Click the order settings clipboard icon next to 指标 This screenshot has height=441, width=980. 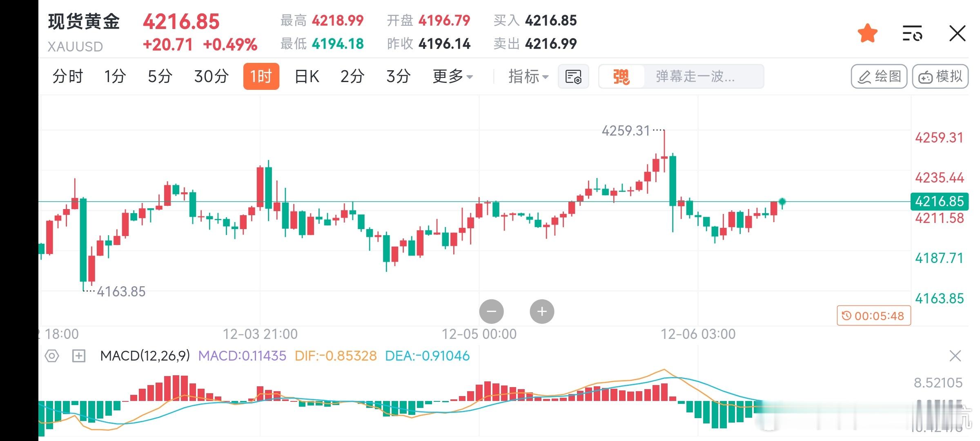(573, 76)
